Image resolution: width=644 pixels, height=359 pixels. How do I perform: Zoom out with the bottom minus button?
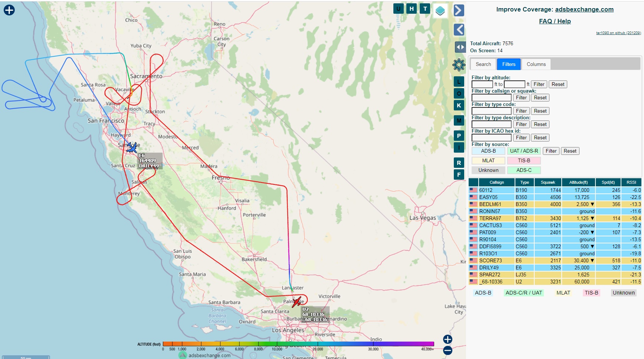[x=448, y=350]
